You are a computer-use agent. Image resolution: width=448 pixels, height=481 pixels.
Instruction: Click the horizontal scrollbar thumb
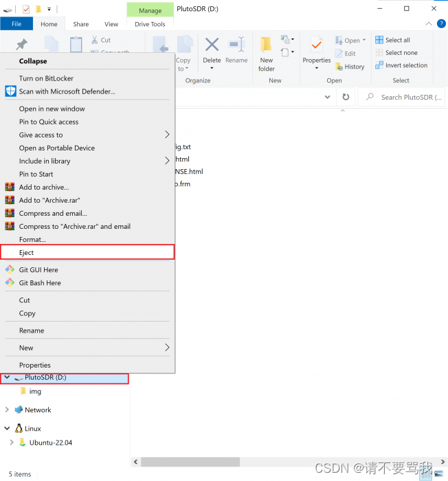(190, 461)
